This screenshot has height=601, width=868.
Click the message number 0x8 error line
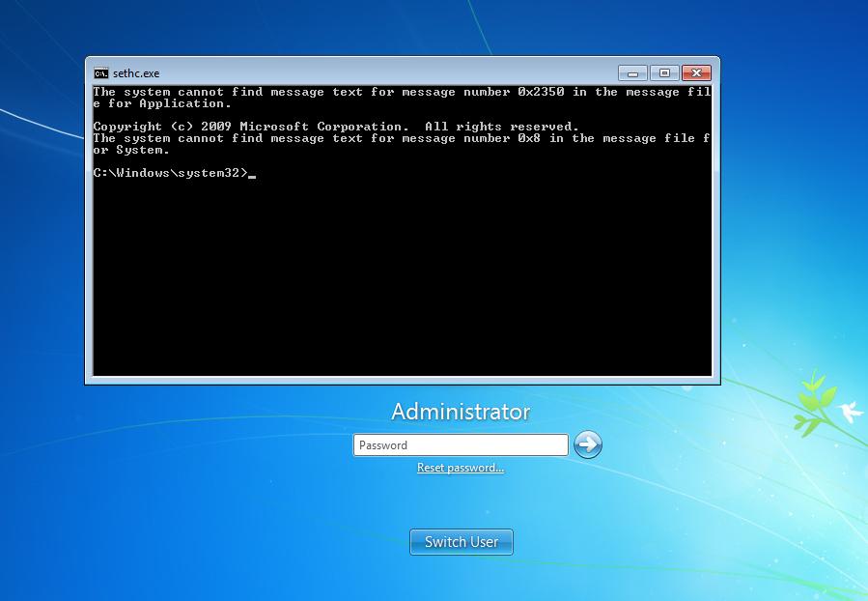pos(401,138)
